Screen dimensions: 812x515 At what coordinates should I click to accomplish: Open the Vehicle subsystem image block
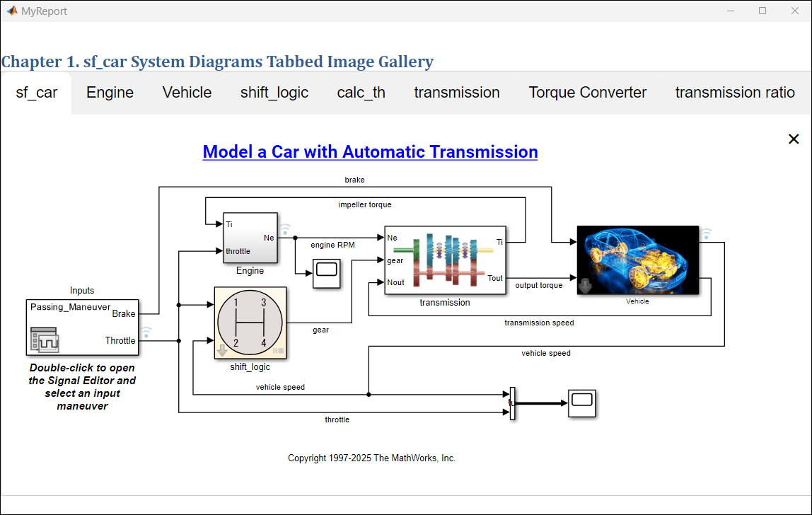click(637, 259)
